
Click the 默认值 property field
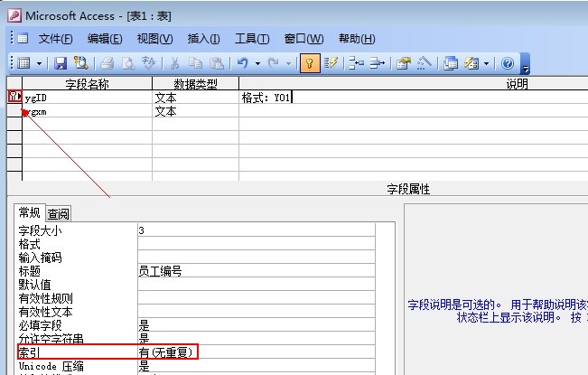pos(257,285)
